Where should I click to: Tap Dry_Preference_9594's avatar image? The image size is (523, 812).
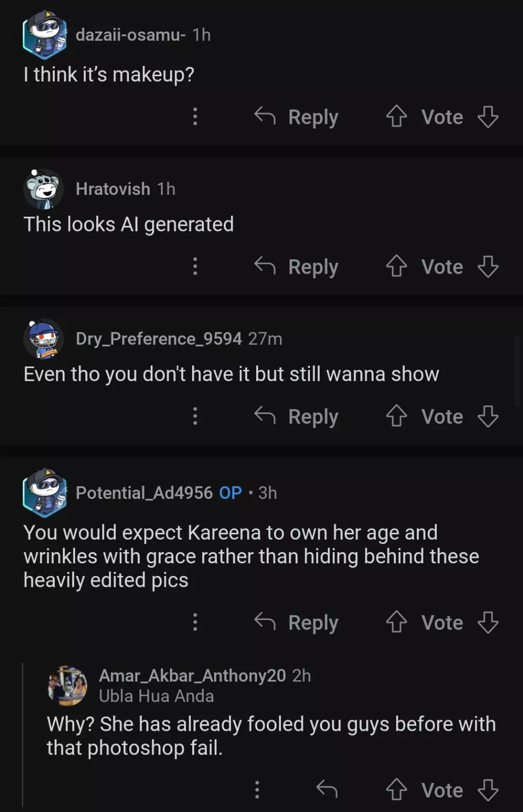(x=44, y=339)
